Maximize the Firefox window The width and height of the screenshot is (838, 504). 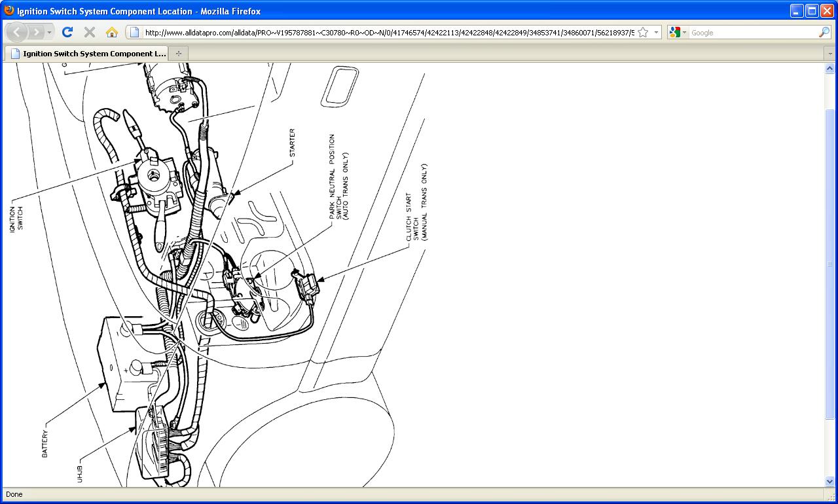811,10
